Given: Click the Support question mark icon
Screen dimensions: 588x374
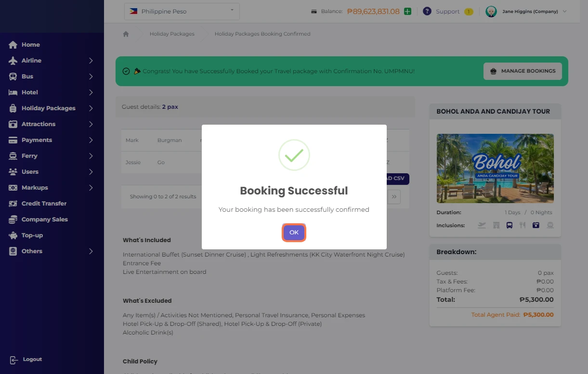Looking at the screenshot, I should pyautogui.click(x=427, y=12).
